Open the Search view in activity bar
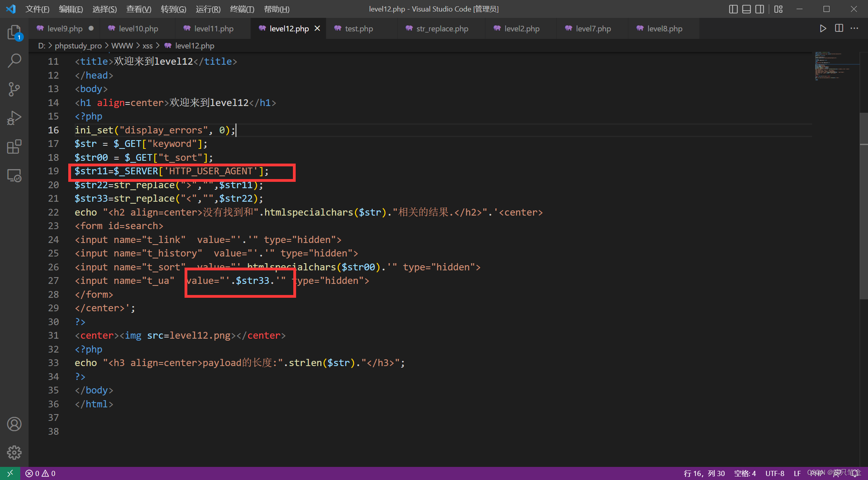 [14, 61]
